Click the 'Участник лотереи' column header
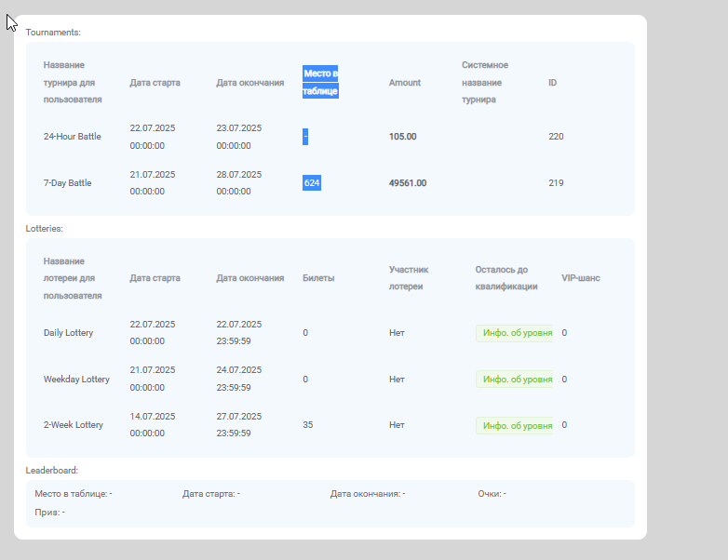The width and height of the screenshot is (728, 560). pyautogui.click(x=409, y=278)
